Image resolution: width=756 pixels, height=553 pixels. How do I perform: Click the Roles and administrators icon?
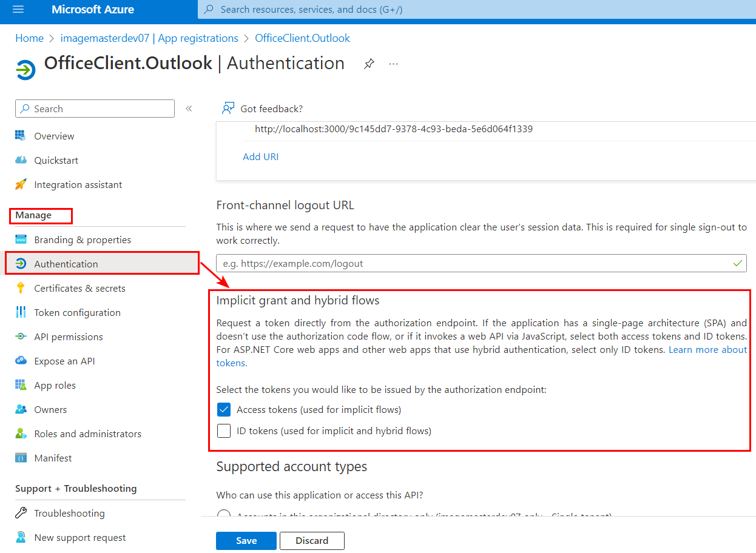21,434
